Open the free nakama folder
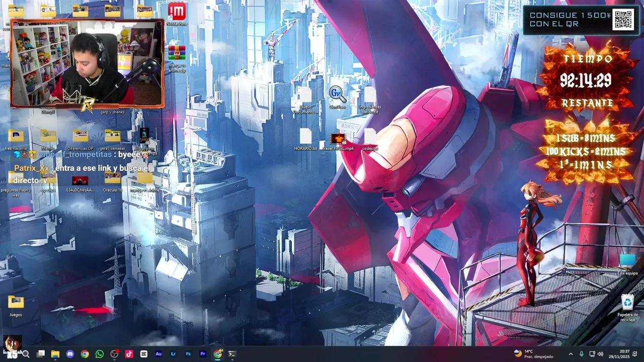The width and height of the screenshot is (644, 362). [16, 140]
